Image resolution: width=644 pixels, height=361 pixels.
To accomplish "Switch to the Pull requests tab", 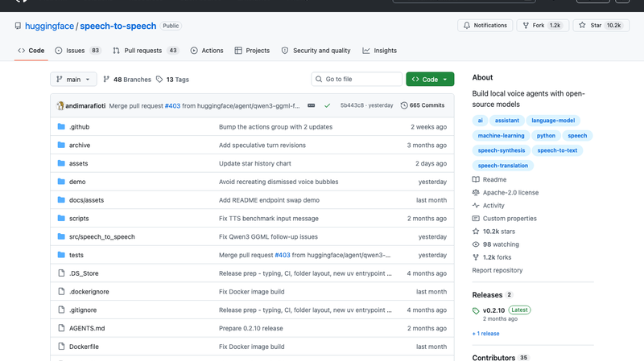I will click(x=146, y=51).
